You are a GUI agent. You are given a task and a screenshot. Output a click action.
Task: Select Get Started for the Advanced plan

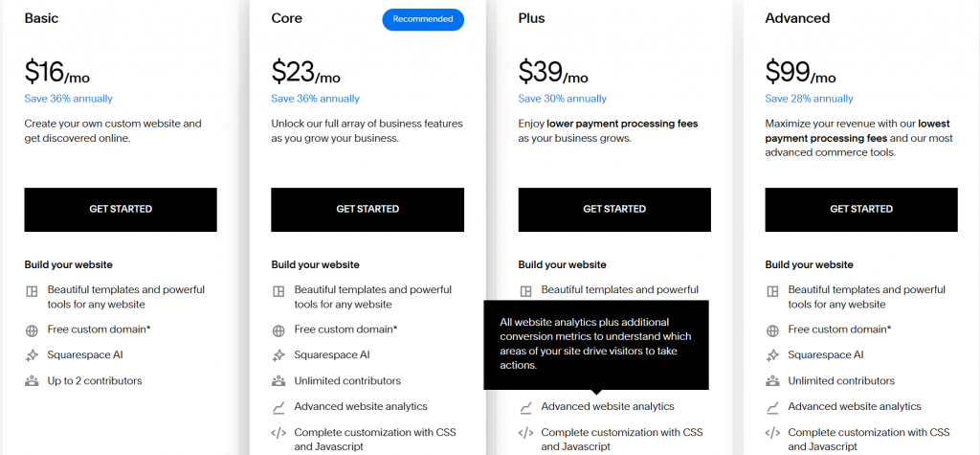[861, 209]
